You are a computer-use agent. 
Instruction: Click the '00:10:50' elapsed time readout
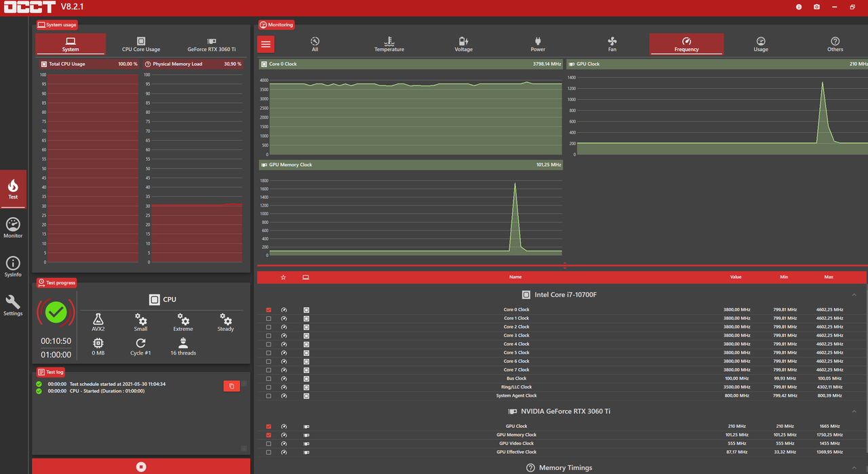pyautogui.click(x=56, y=341)
